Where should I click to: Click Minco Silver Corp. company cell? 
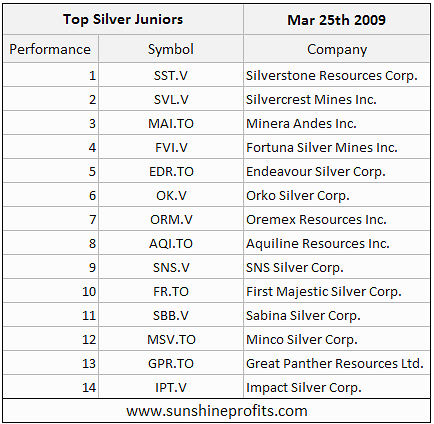(x=337, y=339)
